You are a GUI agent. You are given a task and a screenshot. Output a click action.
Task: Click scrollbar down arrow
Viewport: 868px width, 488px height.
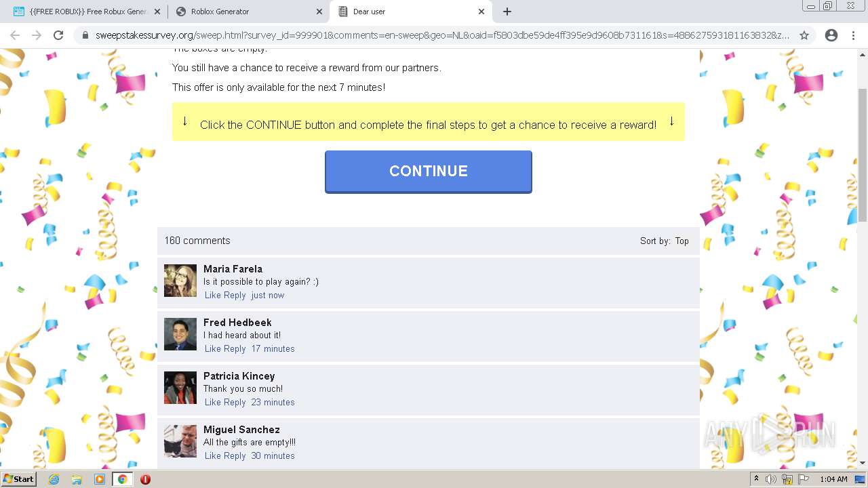863,463
